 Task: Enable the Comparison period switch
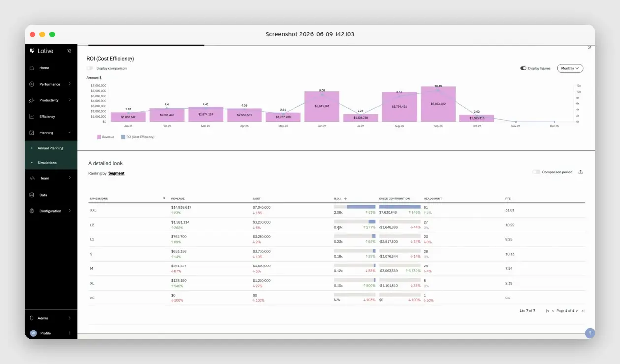pyautogui.click(x=536, y=172)
